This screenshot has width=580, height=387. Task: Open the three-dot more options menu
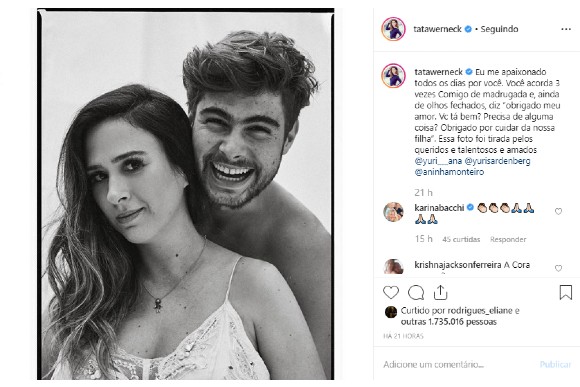[566, 29]
